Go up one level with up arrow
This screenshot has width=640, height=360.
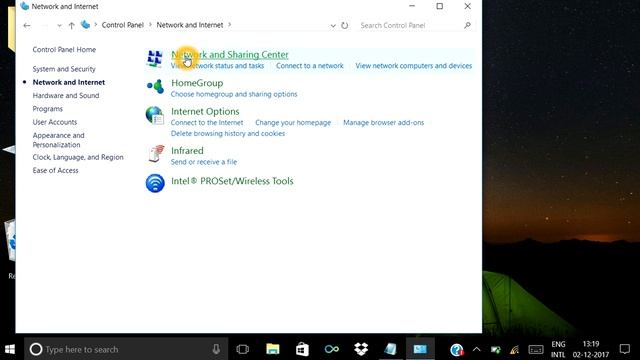click(71, 25)
